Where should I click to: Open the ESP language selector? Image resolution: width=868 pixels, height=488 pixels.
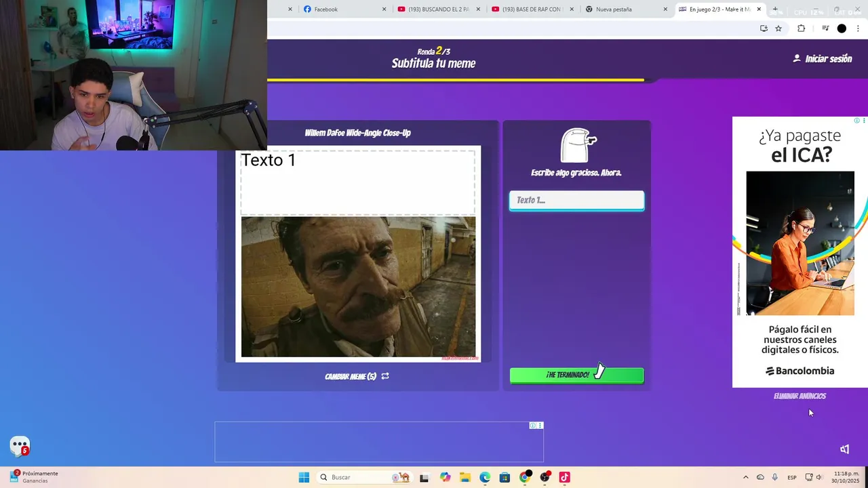click(792, 478)
